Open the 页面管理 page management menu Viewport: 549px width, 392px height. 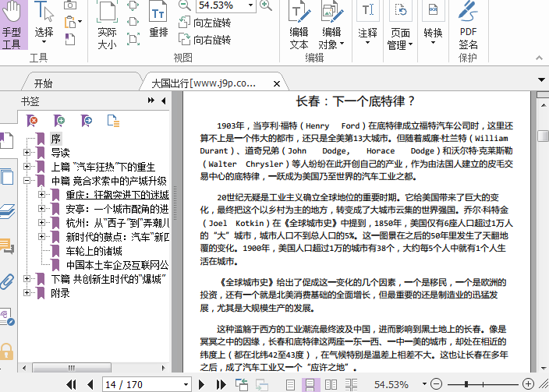(x=400, y=24)
